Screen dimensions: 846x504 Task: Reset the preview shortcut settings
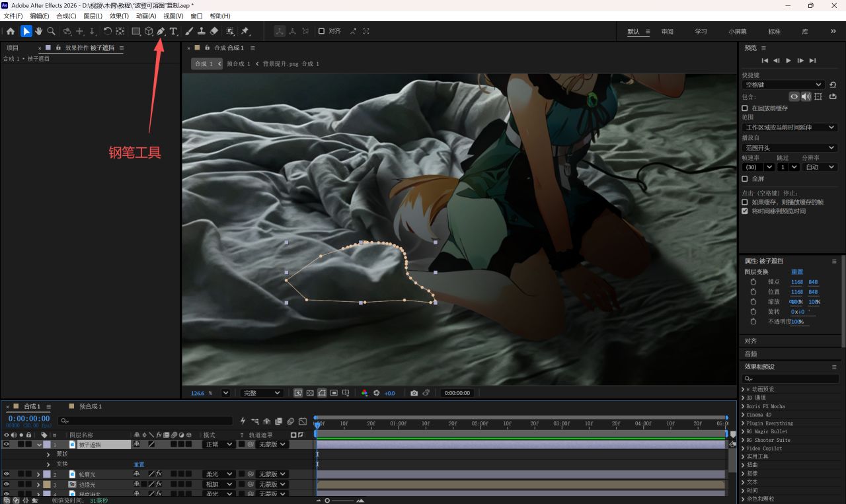(x=832, y=85)
